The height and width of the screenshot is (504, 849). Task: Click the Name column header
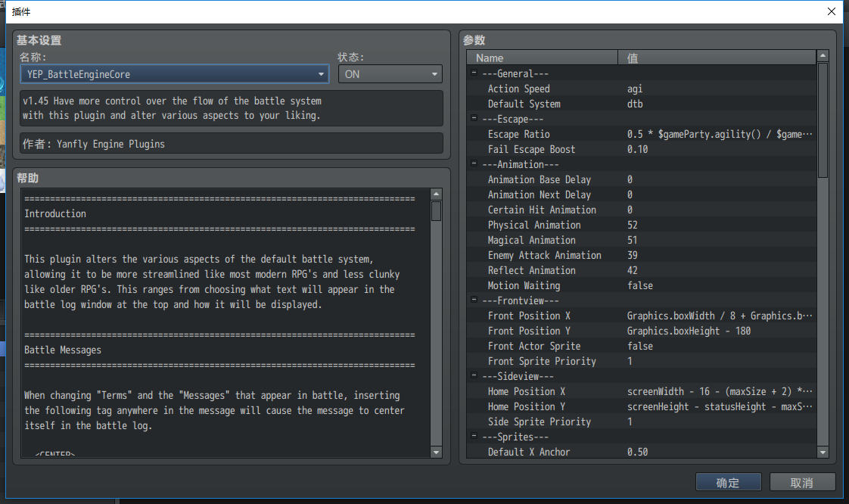pos(542,58)
